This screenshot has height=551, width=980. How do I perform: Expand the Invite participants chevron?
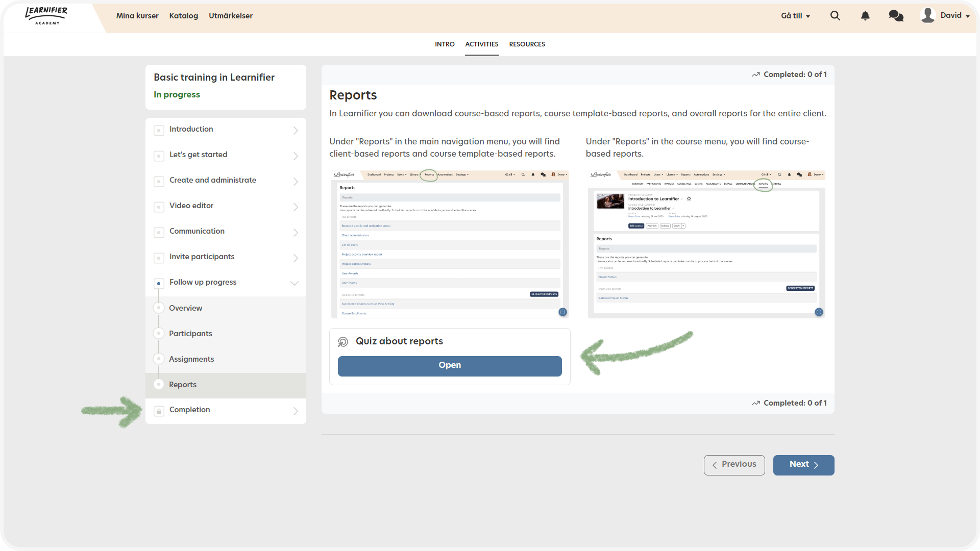click(x=296, y=258)
